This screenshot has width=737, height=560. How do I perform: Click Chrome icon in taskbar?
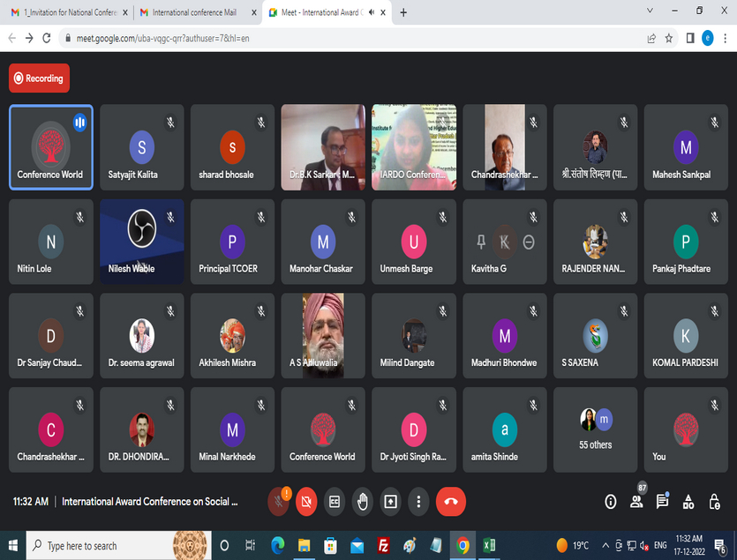[463, 545]
